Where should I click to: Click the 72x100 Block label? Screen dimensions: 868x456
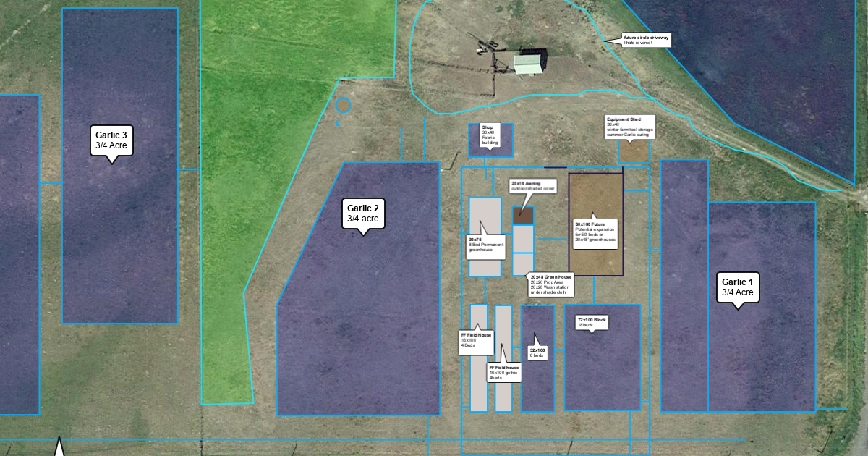591,322
